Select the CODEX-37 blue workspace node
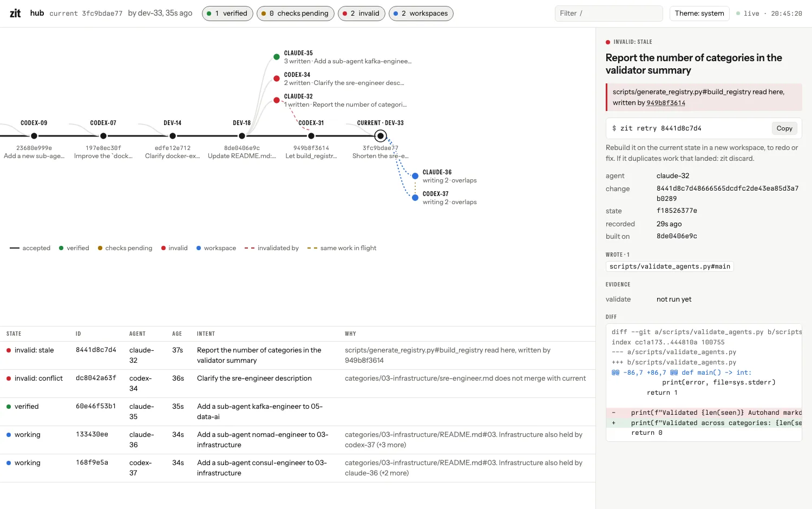 point(415,198)
